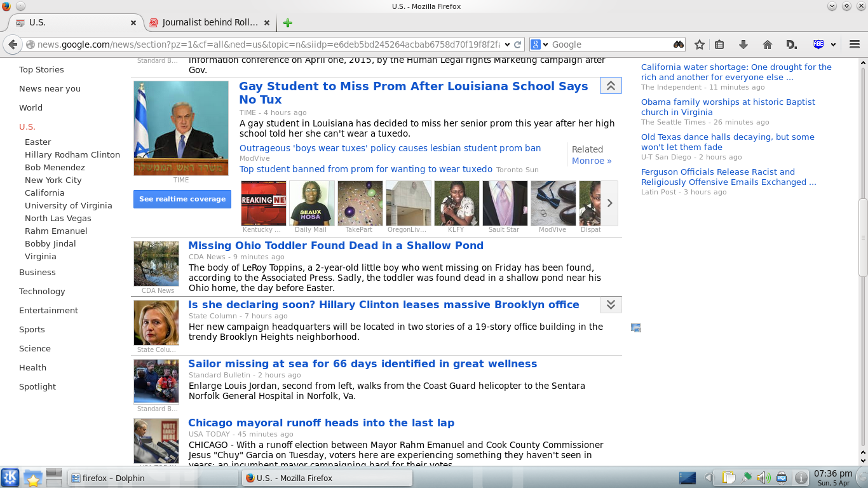Screen dimensions: 868x488
Task: Click the vertical scrollbar thumb
Action: click(862, 238)
